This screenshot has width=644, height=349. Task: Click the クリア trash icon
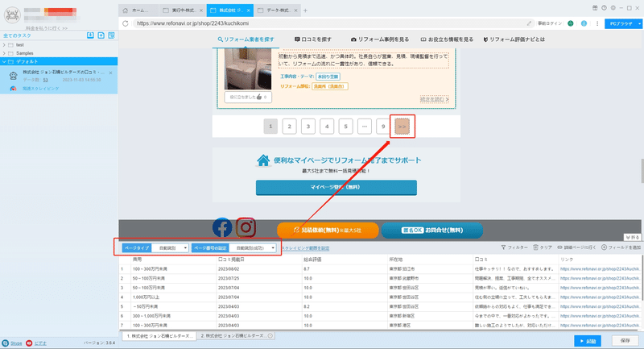[x=535, y=247]
